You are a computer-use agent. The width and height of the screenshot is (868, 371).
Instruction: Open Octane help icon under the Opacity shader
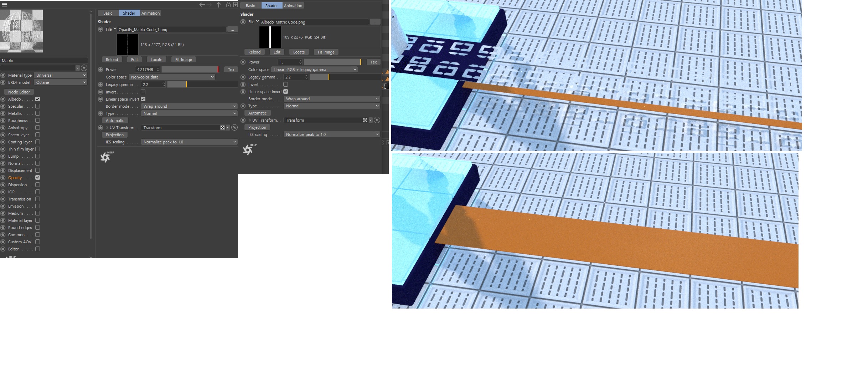click(x=106, y=157)
